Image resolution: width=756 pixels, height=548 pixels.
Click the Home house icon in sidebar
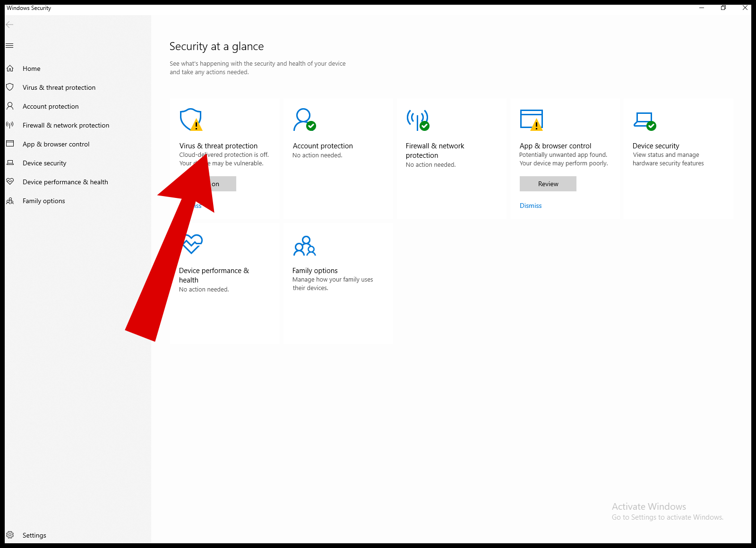pos(10,68)
